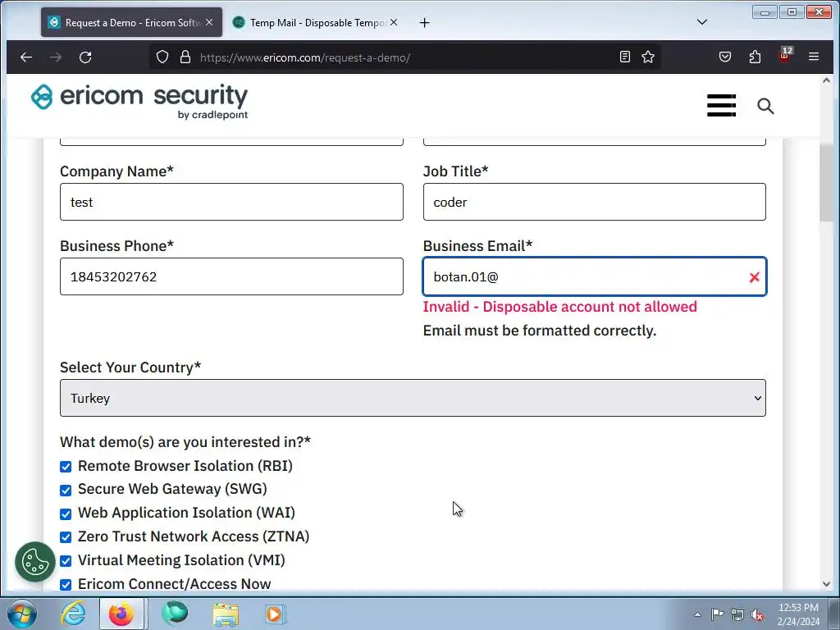Open a new browser tab

point(424,22)
